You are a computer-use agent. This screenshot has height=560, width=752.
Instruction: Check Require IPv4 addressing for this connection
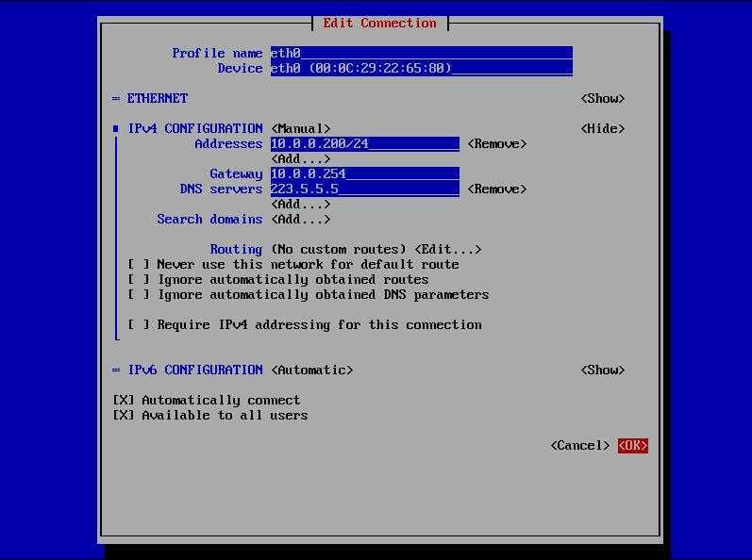[305, 324]
